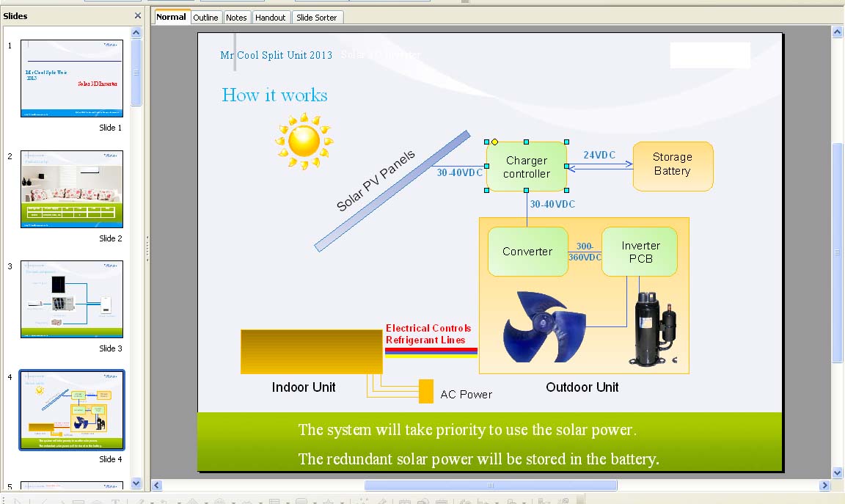Switch to the Outline tab

click(x=205, y=18)
